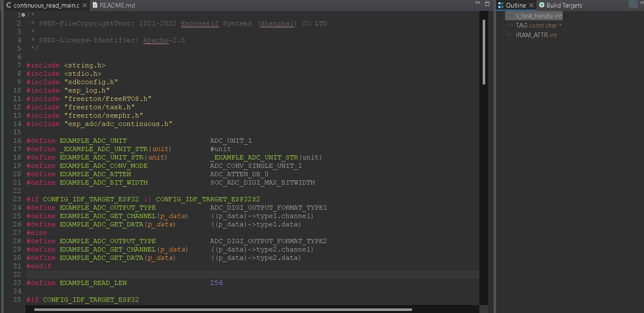Click on "esp_log.h" include text
The width and height of the screenshot is (644, 313).
(x=87, y=90)
